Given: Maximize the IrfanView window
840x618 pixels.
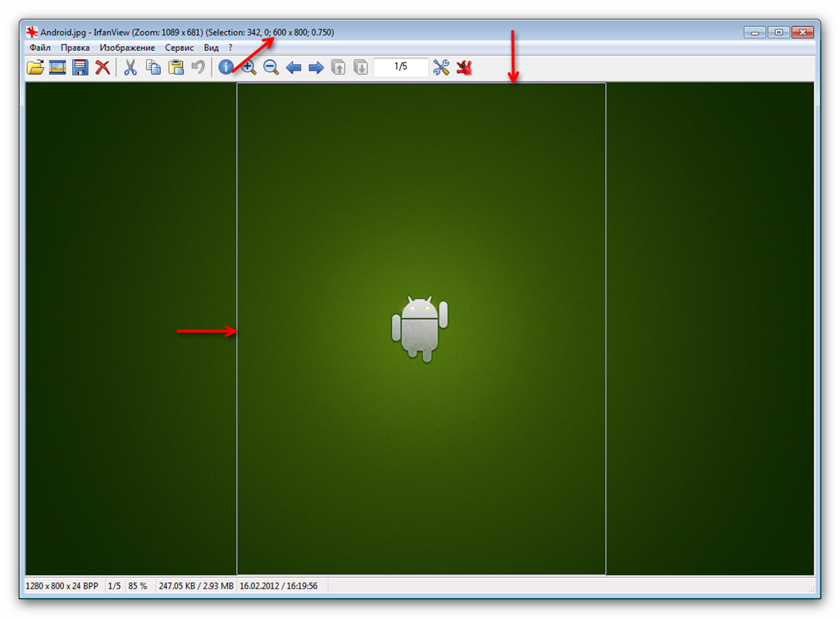Looking at the screenshot, I should tap(778, 33).
